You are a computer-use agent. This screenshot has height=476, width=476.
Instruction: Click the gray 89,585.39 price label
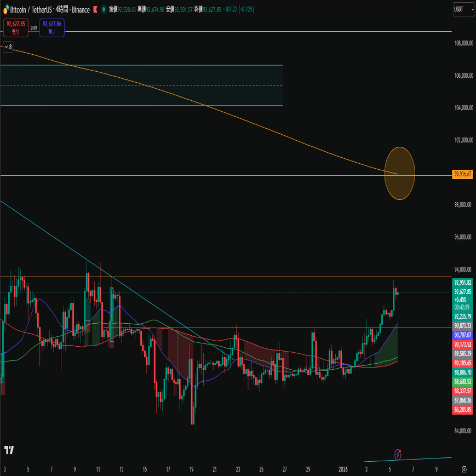[x=462, y=354]
